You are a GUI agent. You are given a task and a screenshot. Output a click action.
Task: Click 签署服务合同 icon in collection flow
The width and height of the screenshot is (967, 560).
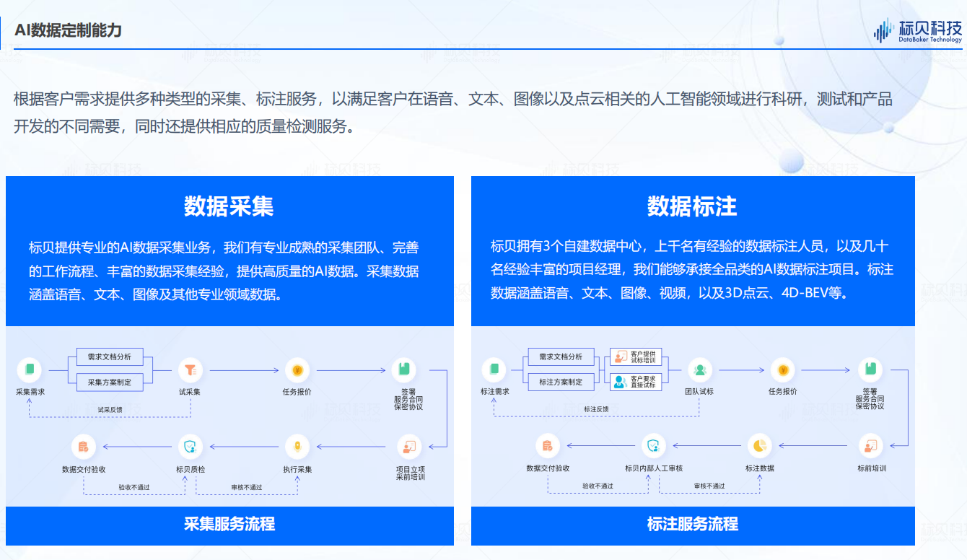tap(404, 369)
